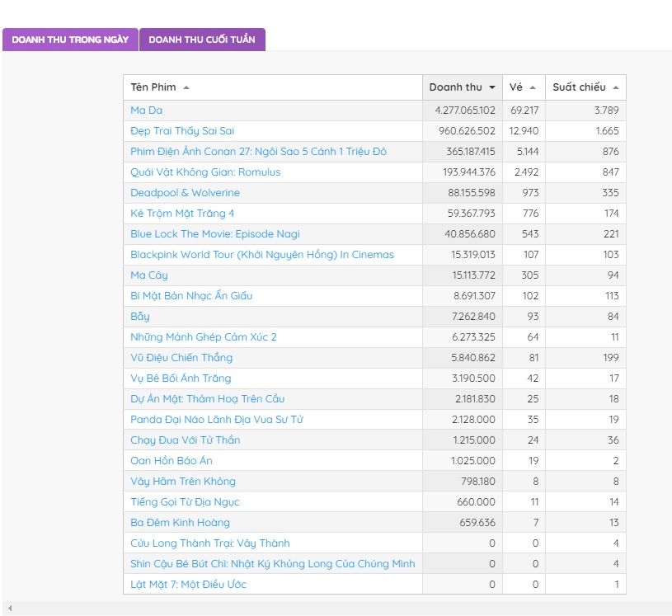Viewport: 672px width, 616px height.
Task: Open Shin Cậu Bé Bút Chì link
Action: click(273, 564)
